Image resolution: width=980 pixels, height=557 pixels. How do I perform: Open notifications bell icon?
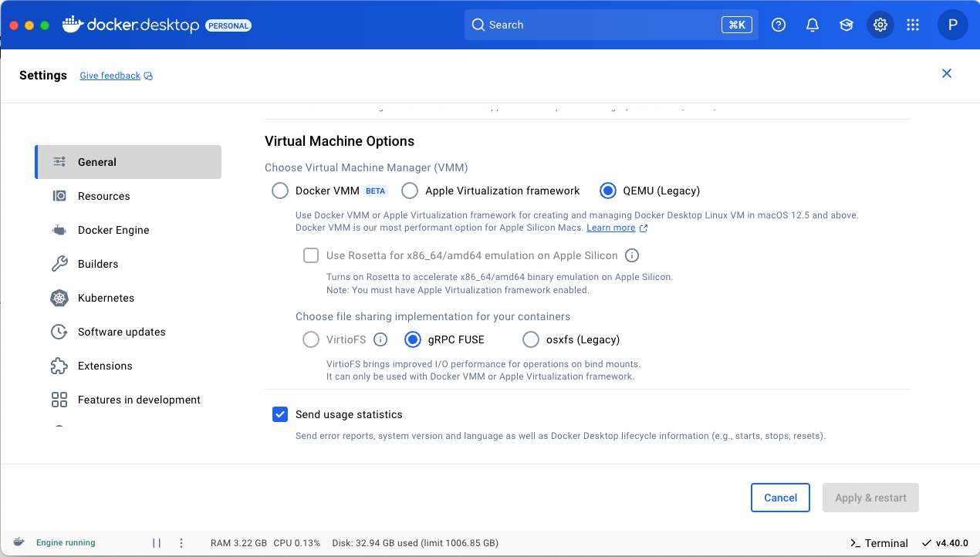pyautogui.click(x=813, y=25)
